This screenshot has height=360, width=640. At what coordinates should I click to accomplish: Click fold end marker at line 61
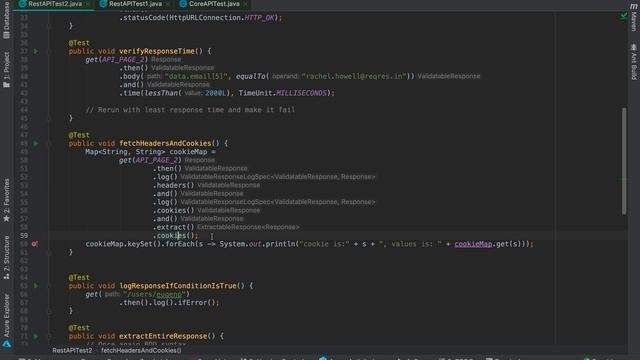[x=49, y=252]
